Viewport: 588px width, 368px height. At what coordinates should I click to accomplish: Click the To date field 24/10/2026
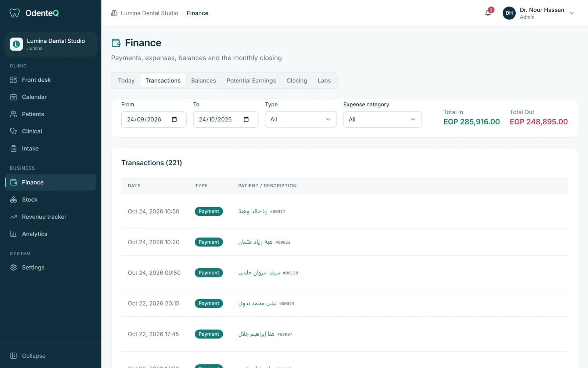tap(226, 120)
